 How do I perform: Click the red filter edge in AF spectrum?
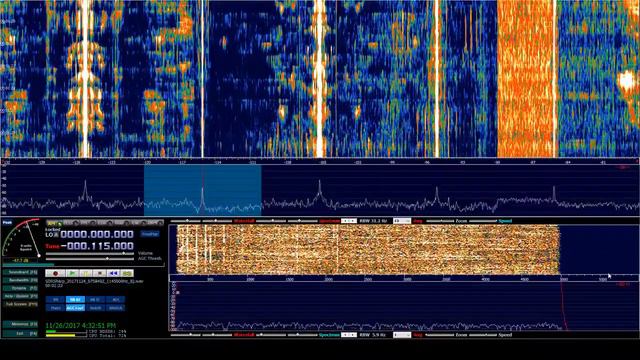tap(563, 306)
